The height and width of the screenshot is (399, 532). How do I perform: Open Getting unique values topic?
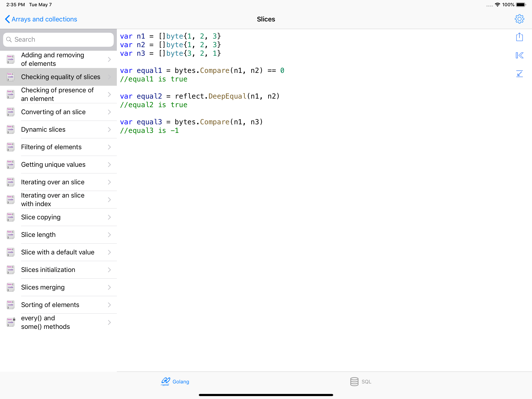coord(53,165)
